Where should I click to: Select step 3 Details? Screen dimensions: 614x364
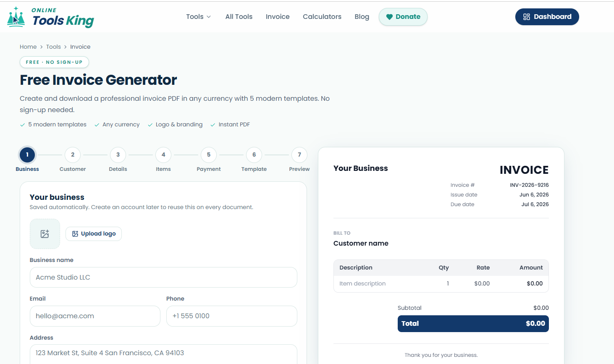pyautogui.click(x=118, y=155)
